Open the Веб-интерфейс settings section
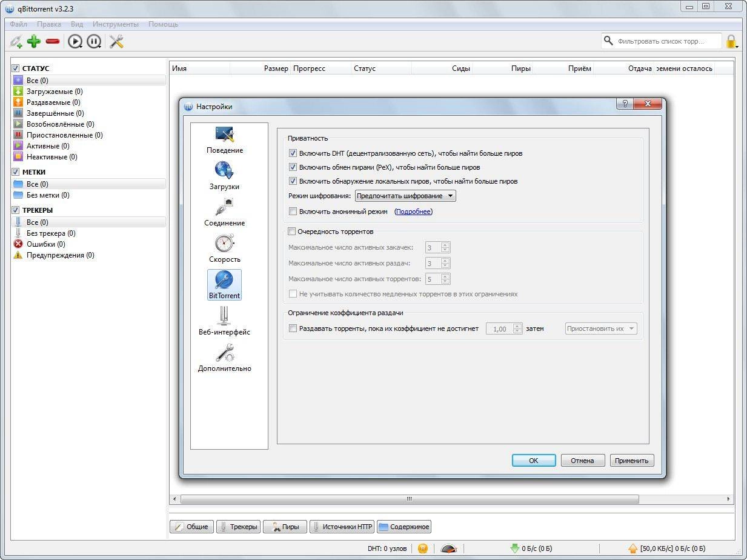This screenshot has height=560, width=747. click(224, 322)
